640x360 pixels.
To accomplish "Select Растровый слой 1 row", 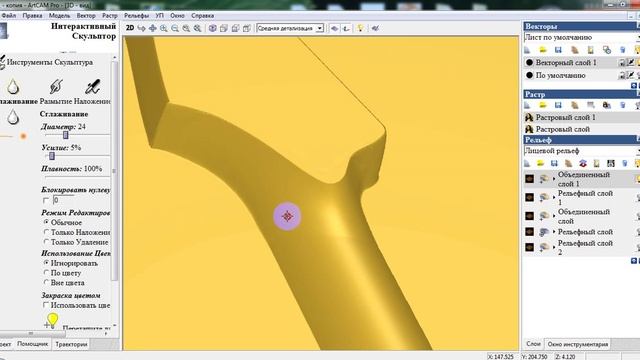I will click(581, 117).
